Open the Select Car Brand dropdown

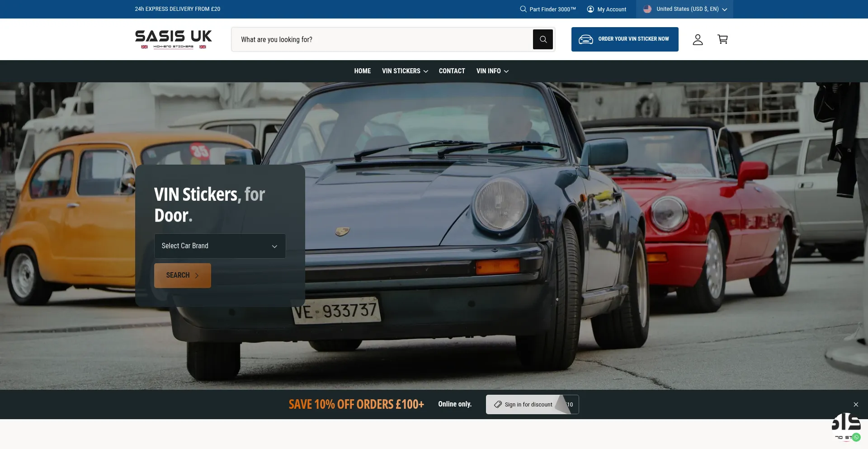pos(219,246)
